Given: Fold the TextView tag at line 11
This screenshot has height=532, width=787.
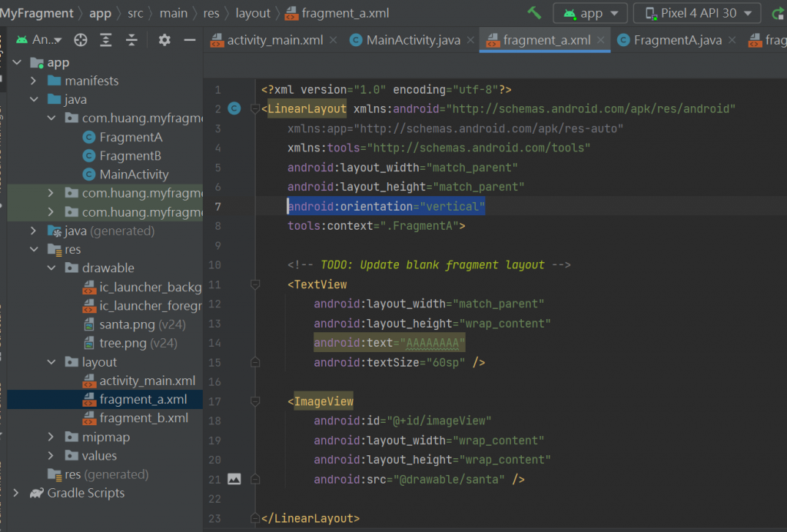Looking at the screenshot, I should (255, 284).
